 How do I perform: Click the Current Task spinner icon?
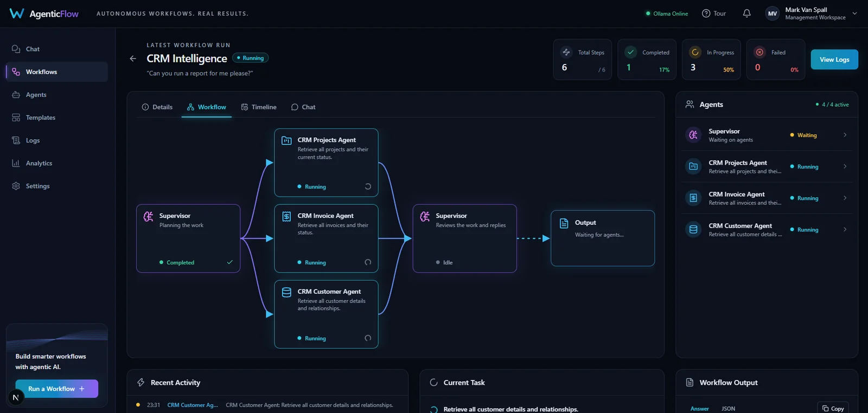tap(433, 383)
